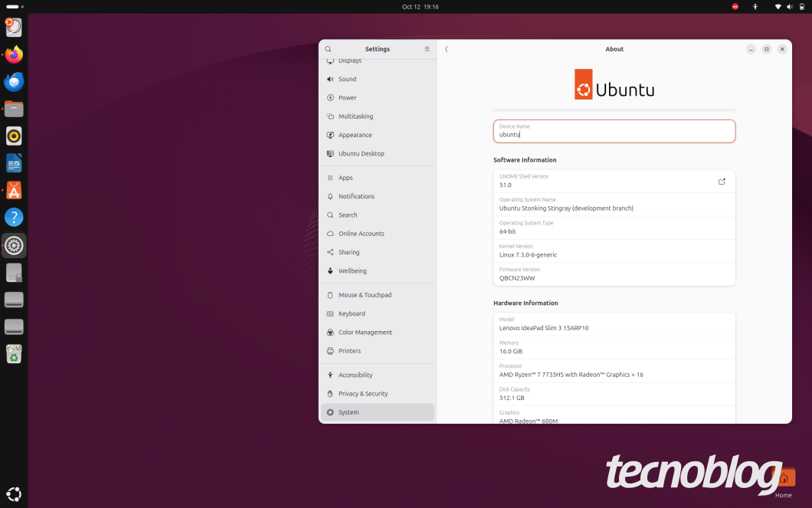
Task: Click the Operating System Type 64-bit row
Action: click(614, 228)
